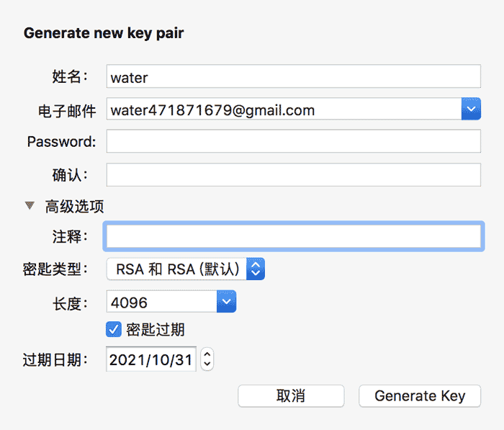
Task: Open the email address dropdown arrow
Action: coord(471,110)
